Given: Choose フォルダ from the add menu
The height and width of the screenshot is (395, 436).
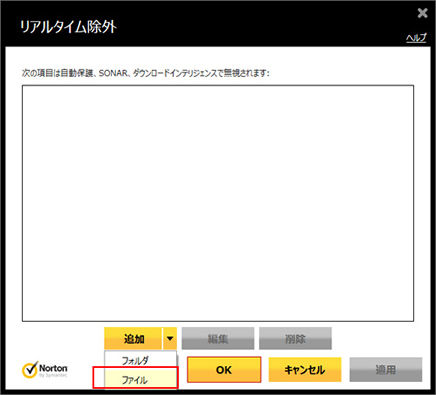Looking at the screenshot, I should coord(140,360).
